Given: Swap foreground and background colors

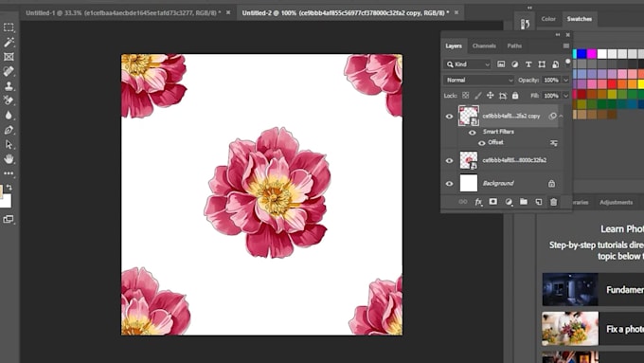Looking at the screenshot, I should tap(9, 188).
